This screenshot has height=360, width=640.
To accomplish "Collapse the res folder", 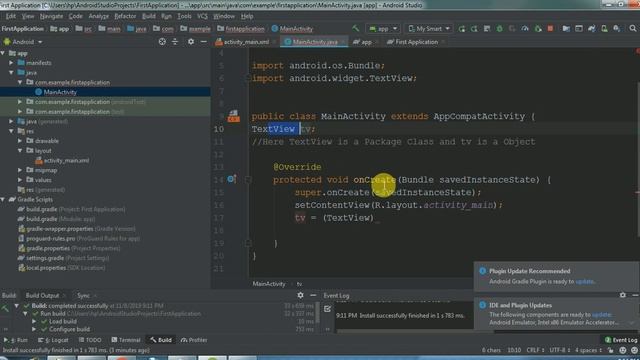I will tap(11, 131).
